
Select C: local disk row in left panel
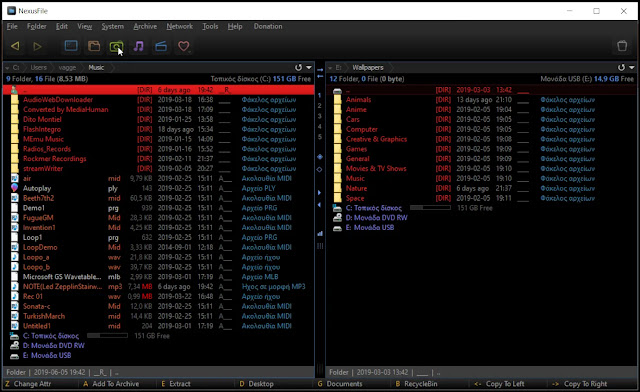click(x=158, y=336)
